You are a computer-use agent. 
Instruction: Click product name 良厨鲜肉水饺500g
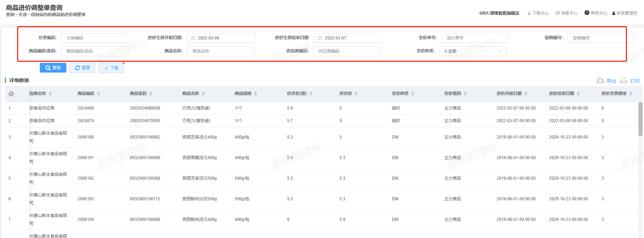pyautogui.click(x=199, y=199)
